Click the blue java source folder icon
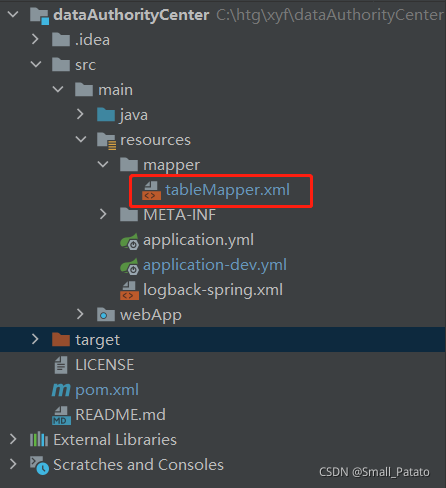 [x=106, y=114]
